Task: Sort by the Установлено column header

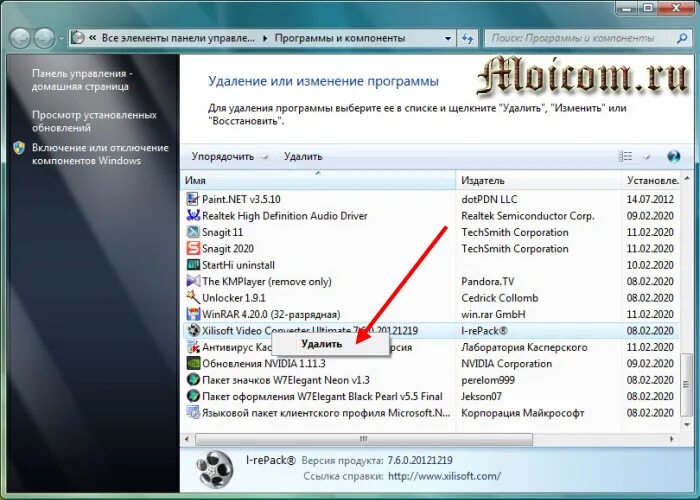Action: (652, 180)
